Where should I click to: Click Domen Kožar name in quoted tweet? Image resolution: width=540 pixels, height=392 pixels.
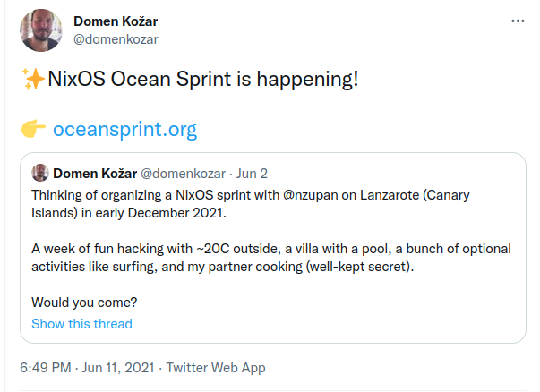pos(95,174)
